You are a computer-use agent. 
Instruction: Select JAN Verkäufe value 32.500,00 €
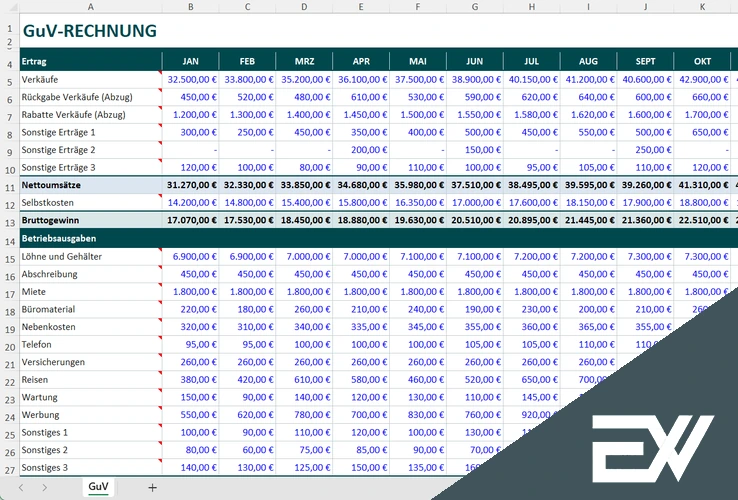tap(191, 80)
